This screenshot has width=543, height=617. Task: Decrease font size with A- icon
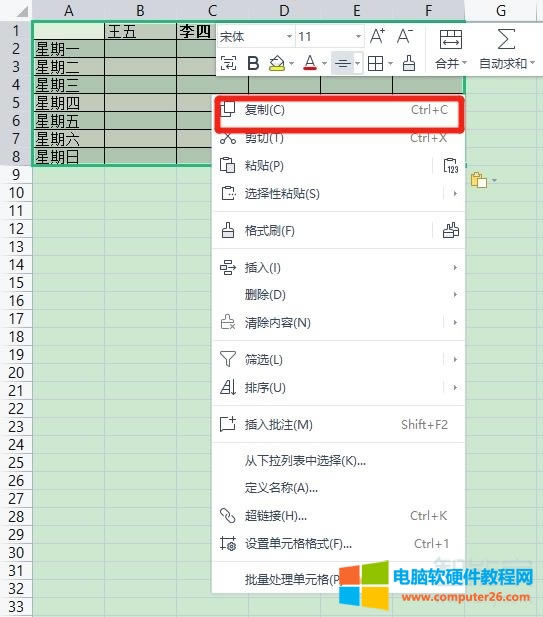click(404, 37)
